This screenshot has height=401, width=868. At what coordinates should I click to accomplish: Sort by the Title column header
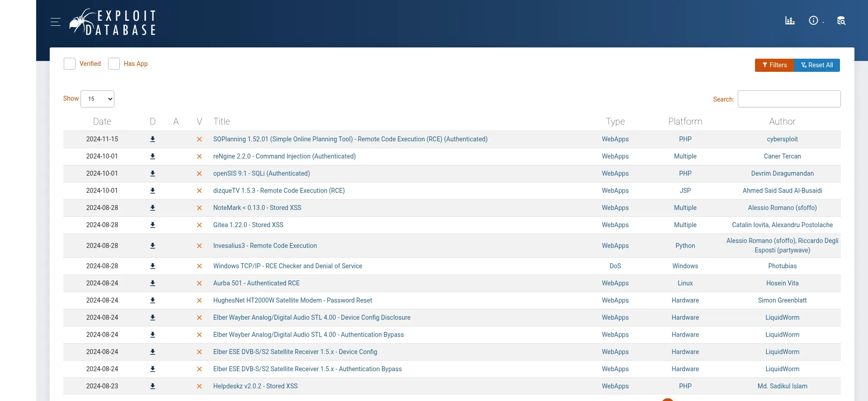222,121
